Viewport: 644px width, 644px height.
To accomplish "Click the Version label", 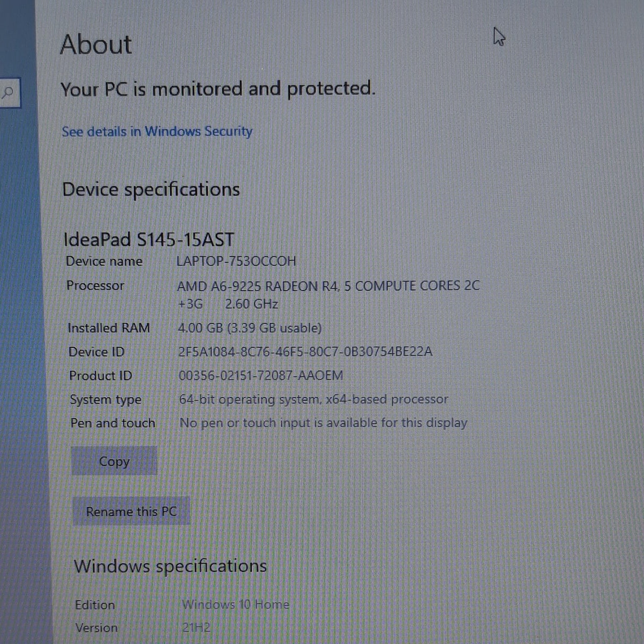I will click(x=97, y=627).
